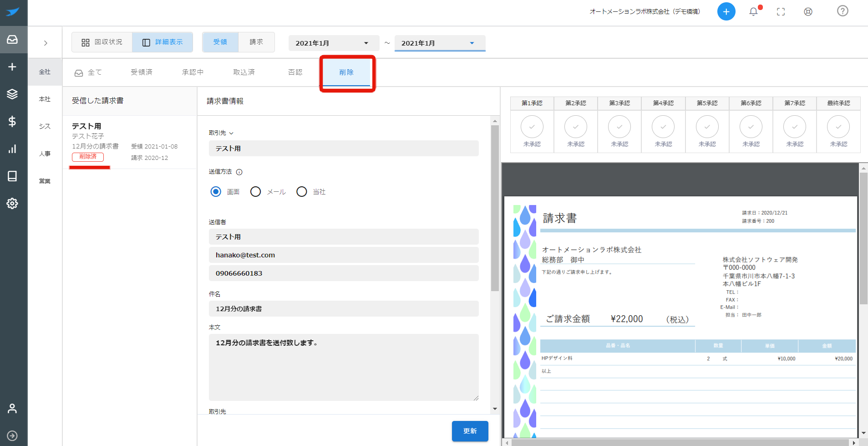The width and height of the screenshot is (868, 446).
Task: Open the help question mark icon
Action: pos(843,11)
